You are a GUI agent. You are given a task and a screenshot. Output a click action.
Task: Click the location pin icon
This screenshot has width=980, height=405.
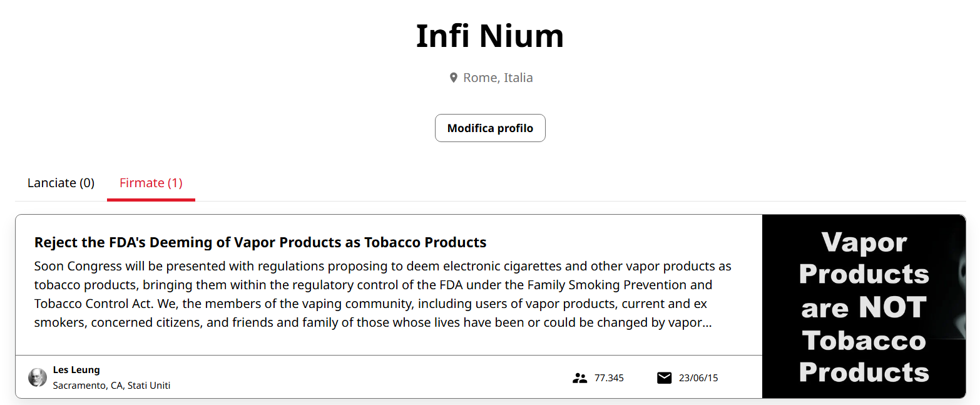(x=454, y=78)
